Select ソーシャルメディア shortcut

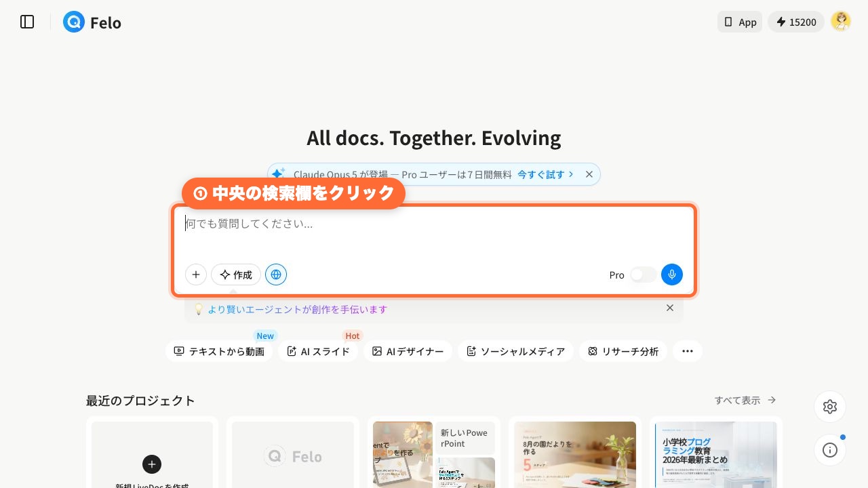pyautogui.click(x=515, y=351)
